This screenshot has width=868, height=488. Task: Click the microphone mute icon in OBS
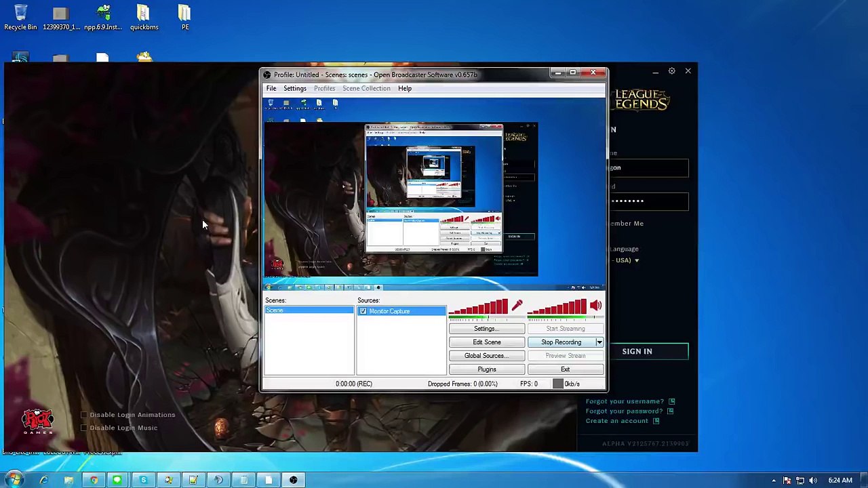[517, 306]
